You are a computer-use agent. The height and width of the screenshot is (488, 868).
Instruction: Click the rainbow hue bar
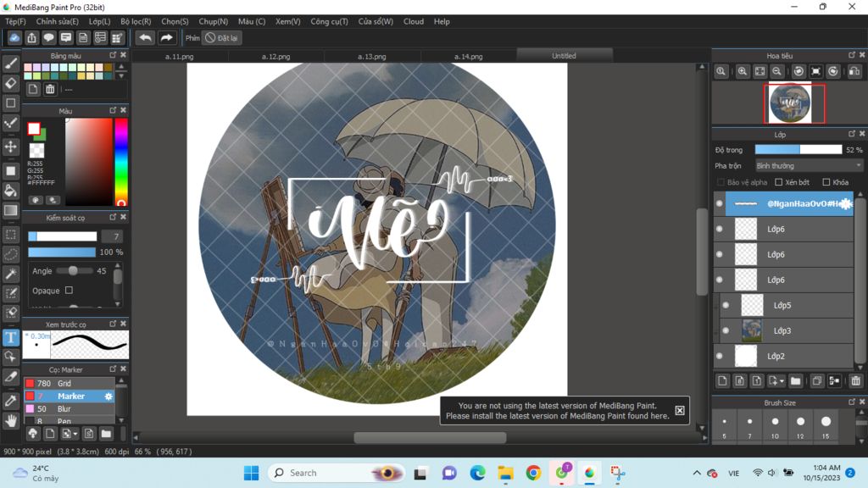[120, 161]
